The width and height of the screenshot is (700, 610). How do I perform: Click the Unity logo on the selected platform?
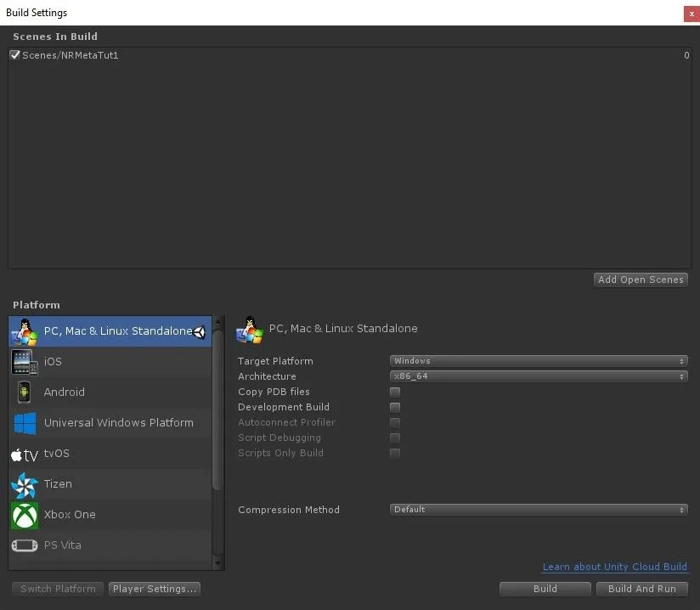tap(199, 332)
